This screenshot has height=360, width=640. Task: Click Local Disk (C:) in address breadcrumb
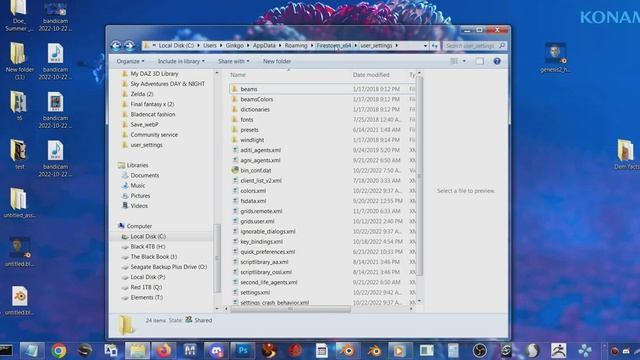pyautogui.click(x=176, y=46)
